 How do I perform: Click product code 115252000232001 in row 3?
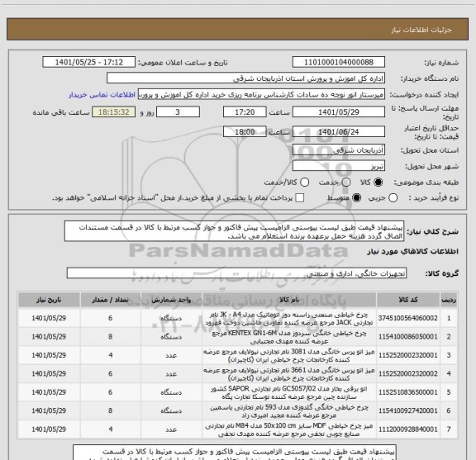pyautogui.click(x=408, y=355)
